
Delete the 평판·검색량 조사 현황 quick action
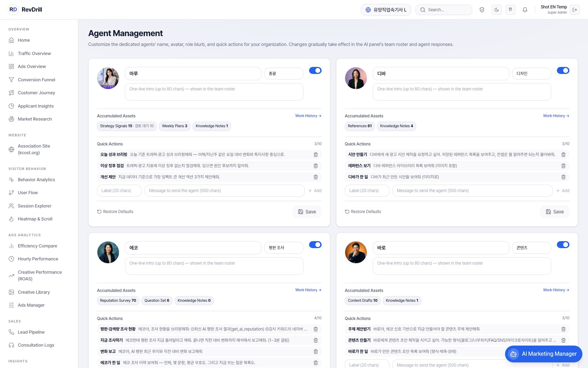[316, 329]
